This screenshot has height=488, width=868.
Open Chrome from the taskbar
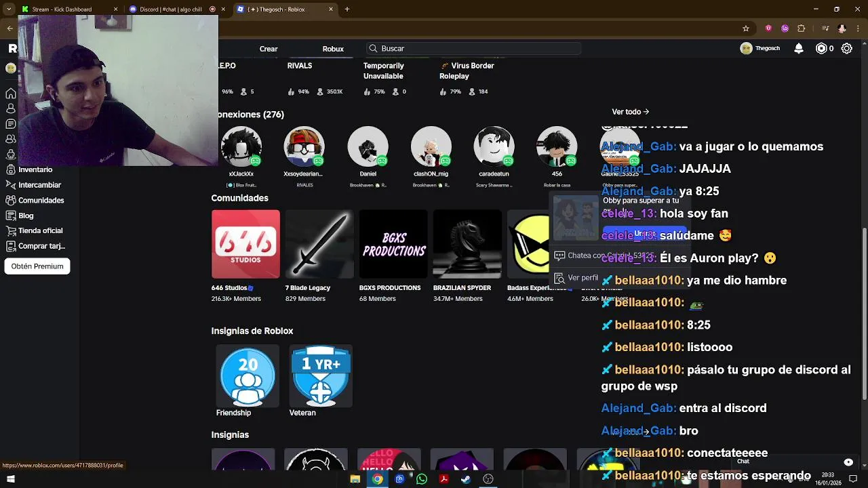[x=377, y=479]
